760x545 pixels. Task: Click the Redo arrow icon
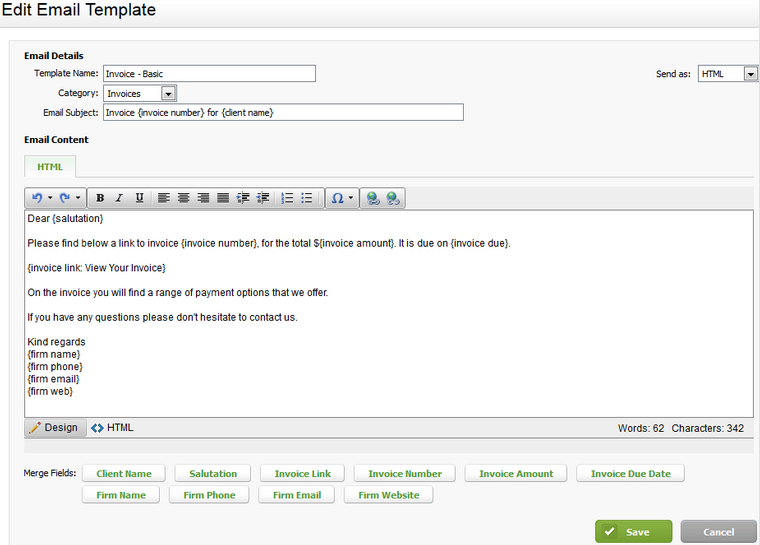click(65, 198)
